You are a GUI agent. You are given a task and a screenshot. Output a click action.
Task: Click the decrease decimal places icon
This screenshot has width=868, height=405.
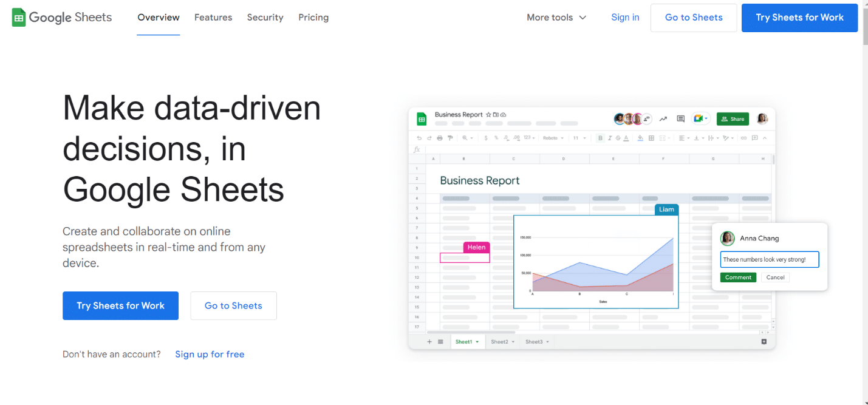pos(506,138)
